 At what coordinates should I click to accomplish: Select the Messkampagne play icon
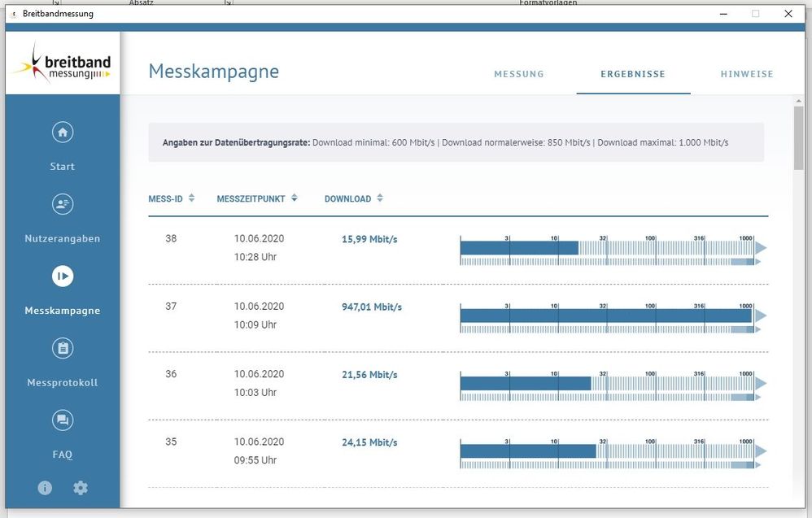(x=63, y=276)
